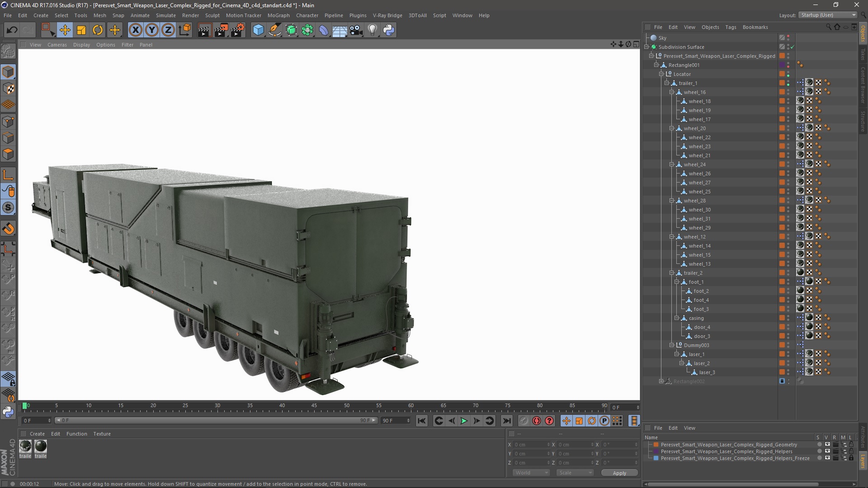The width and height of the screenshot is (868, 488).
Task: Add a Subdivision Surface generator
Action: point(291,30)
